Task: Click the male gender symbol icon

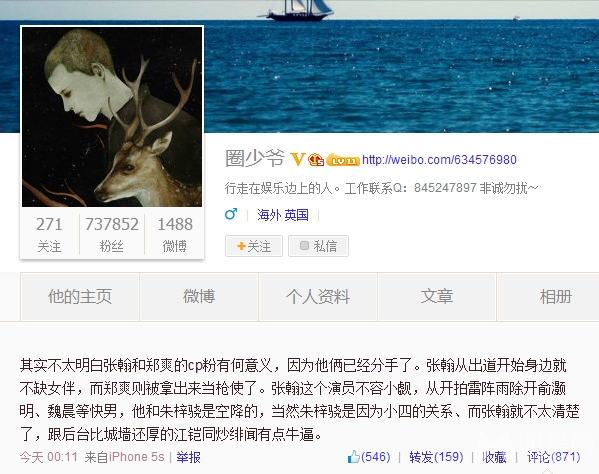Action: (231, 214)
